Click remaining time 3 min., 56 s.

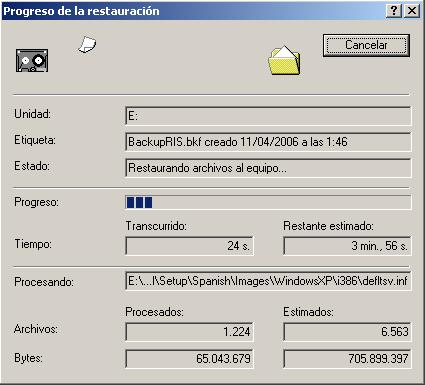(x=347, y=246)
